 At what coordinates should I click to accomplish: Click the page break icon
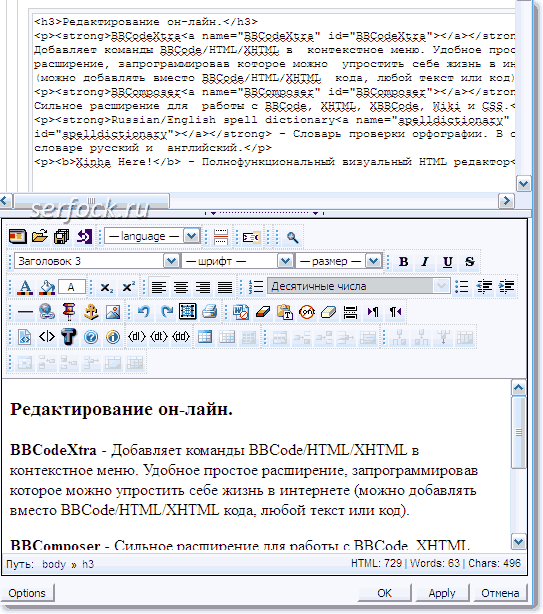click(221, 237)
